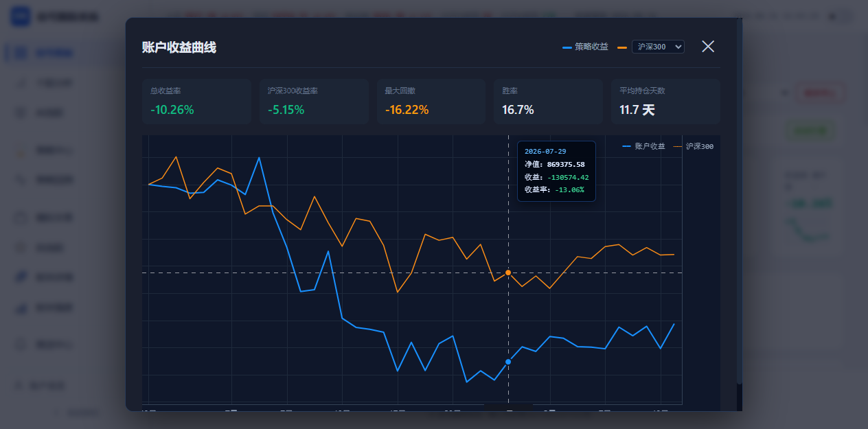
Task: Click the 最大回撤 card label
Action: [400, 91]
